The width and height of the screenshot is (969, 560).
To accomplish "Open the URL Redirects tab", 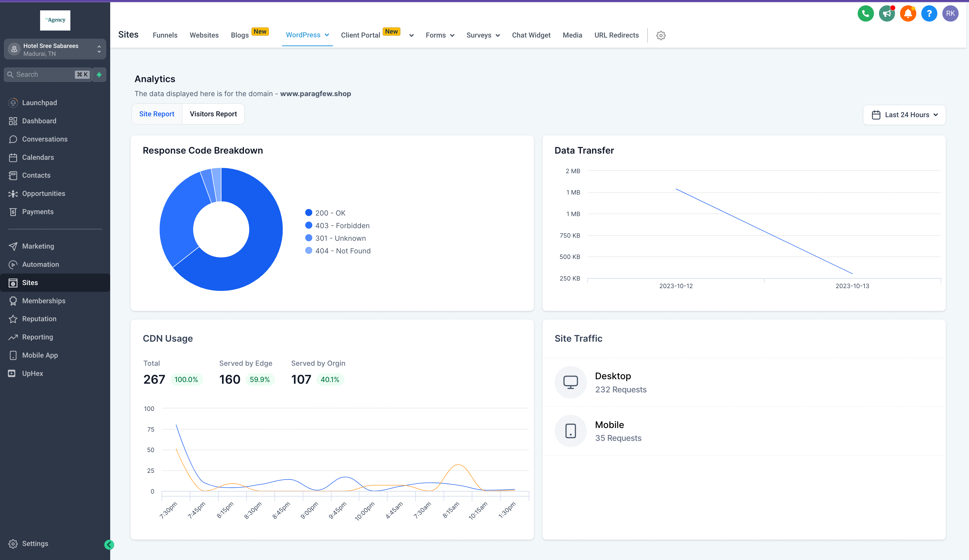I will click(x=616, y=35).
